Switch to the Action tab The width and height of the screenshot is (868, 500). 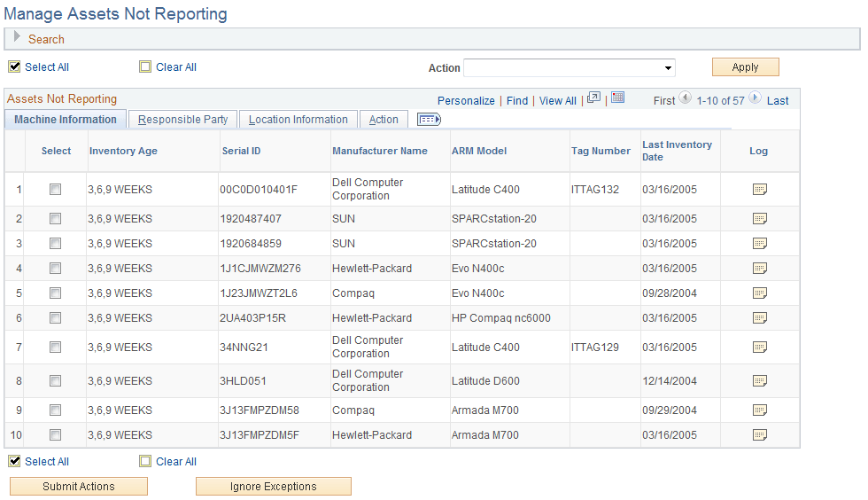[384, 119]
